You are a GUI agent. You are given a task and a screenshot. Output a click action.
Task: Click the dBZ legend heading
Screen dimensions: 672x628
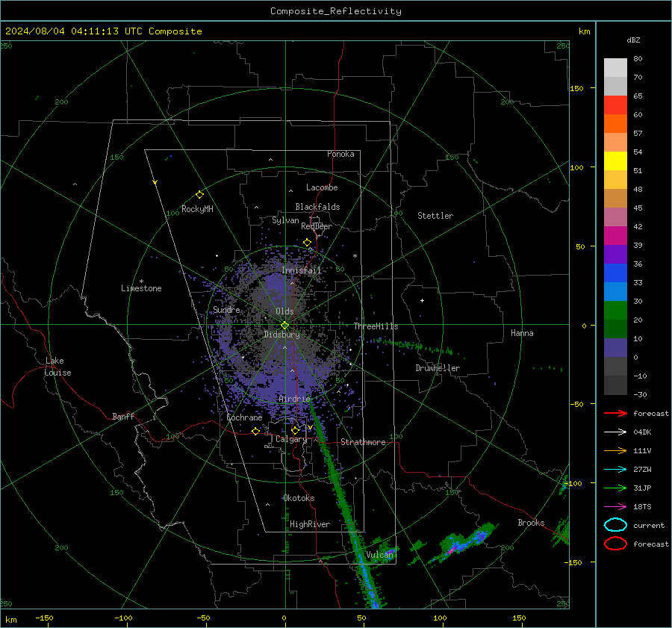point(633,40)
